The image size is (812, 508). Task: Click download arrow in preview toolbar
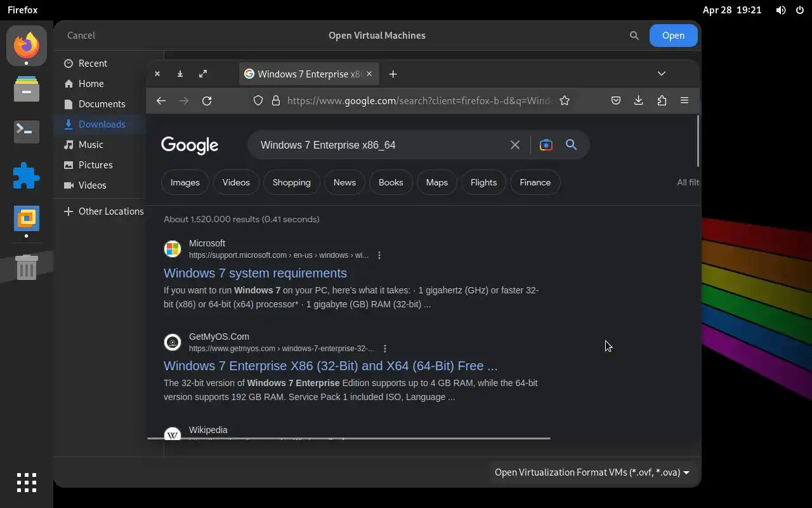click(180, 74)
